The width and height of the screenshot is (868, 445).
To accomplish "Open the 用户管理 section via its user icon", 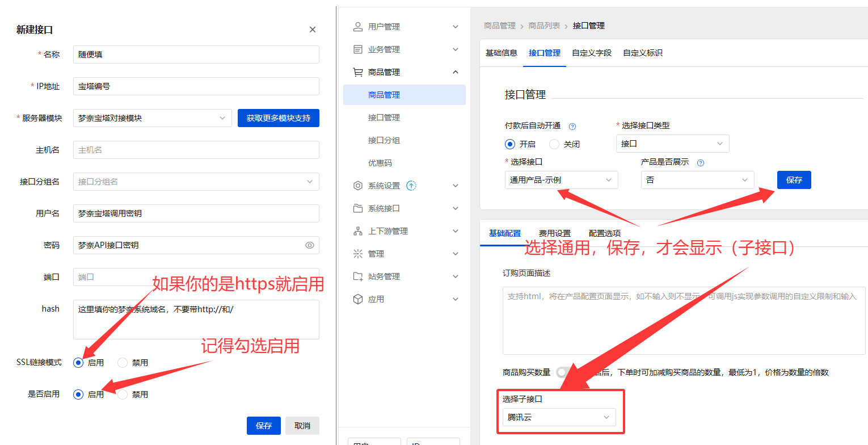I will 357,26.
